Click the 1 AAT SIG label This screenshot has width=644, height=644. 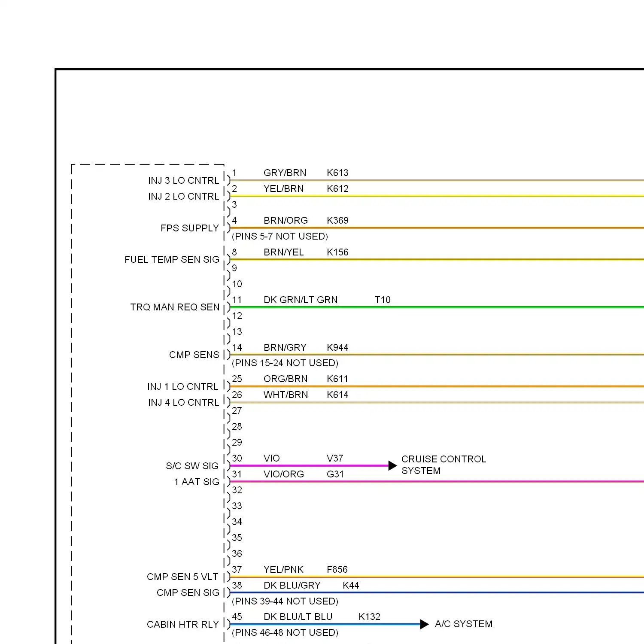[197, 482]
